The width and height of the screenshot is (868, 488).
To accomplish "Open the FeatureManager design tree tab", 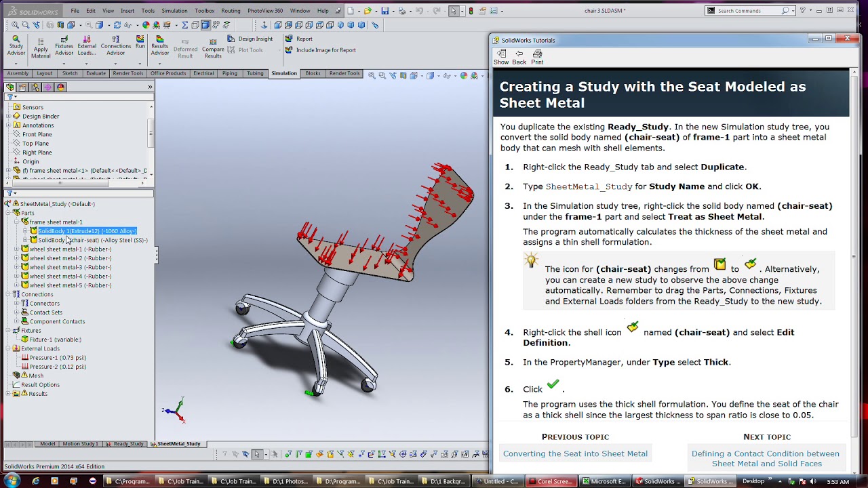I will (9, 87).
